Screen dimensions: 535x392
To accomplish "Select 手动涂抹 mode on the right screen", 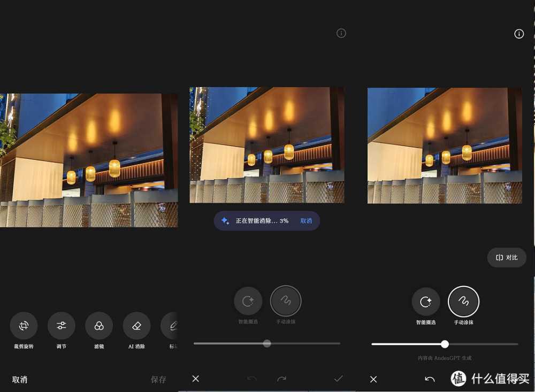I will (463, 302).
